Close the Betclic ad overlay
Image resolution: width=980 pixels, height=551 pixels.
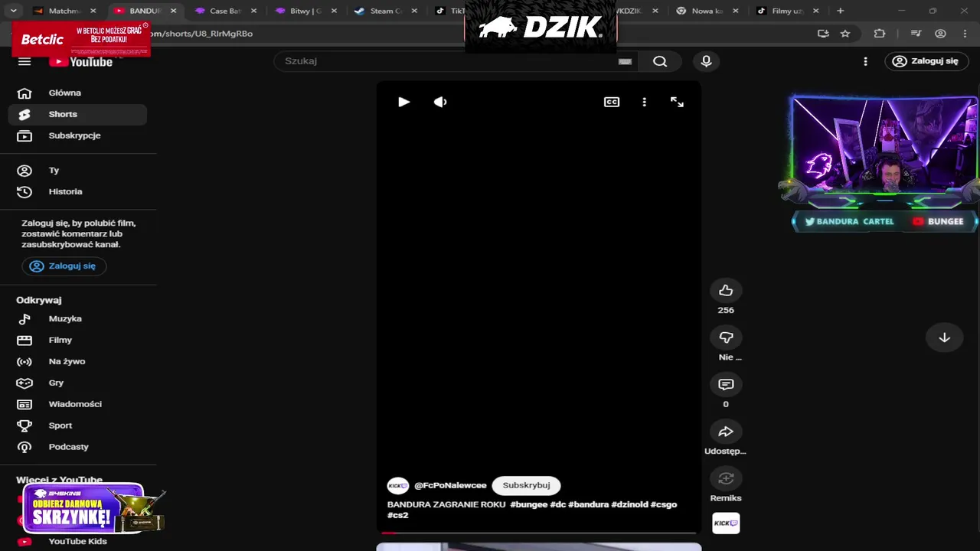[145, 25]
